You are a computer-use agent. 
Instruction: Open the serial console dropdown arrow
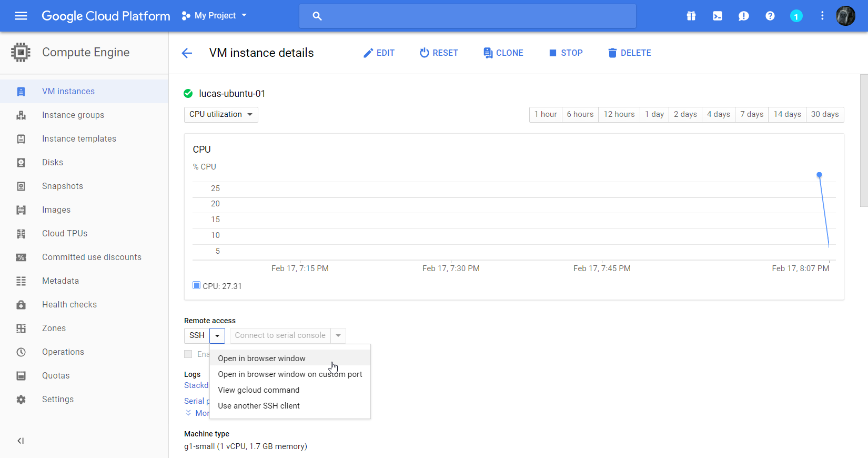pos(338,335)
